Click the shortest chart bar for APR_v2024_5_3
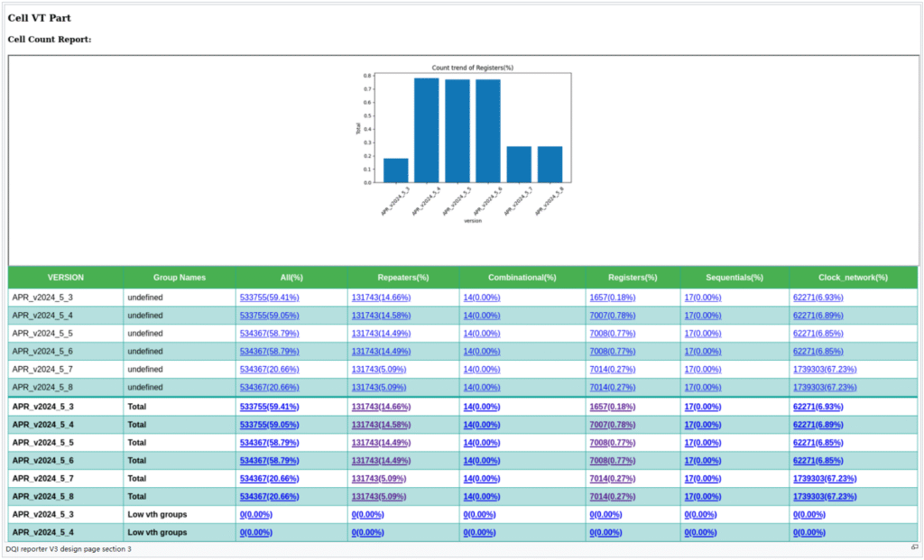This screenshot has height=560, width=924. click(x=395, y=170)
